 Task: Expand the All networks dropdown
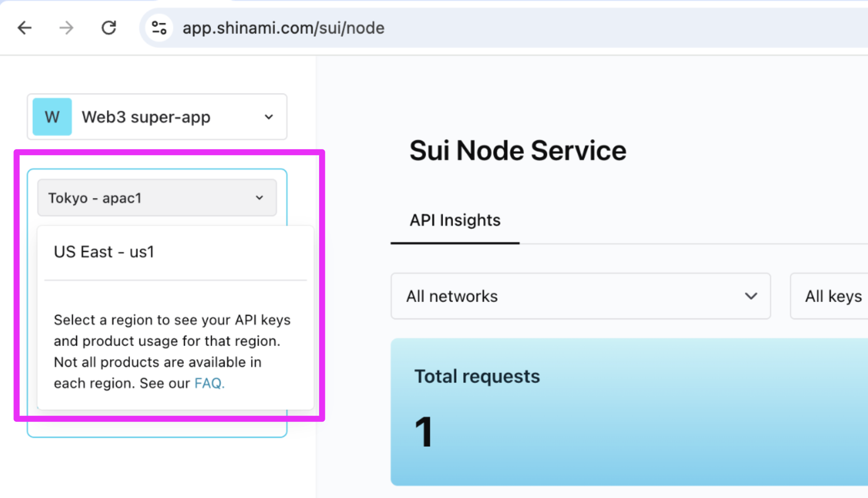(581, 296)
